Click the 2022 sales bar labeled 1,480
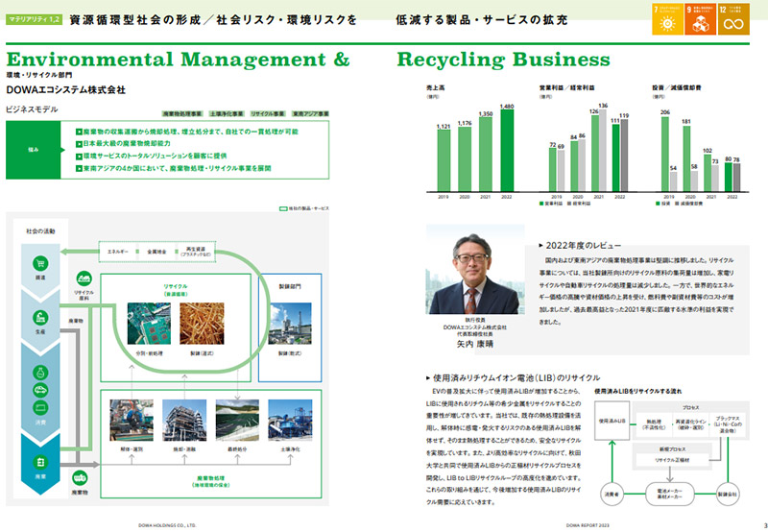 tap(507, 151)
